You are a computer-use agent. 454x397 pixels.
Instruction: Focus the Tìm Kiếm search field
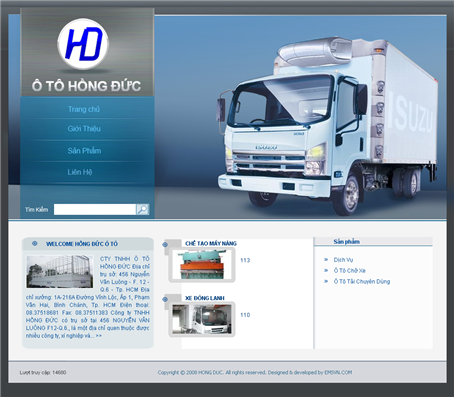tap(95, 209)
